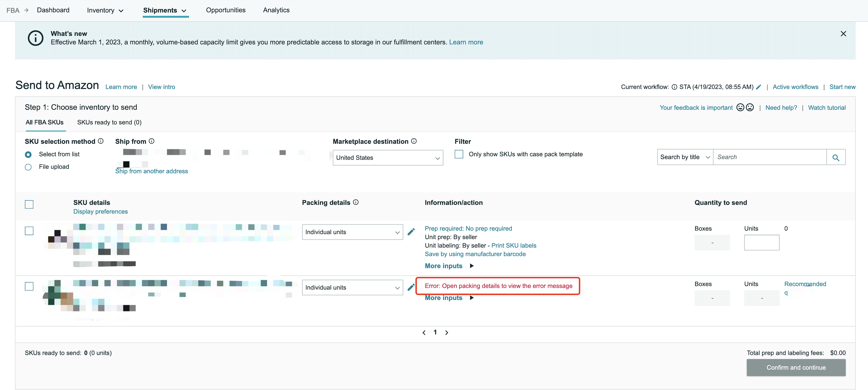The width and height of the screenshot is (868, 390).
Task: Click Print SKU labels link
Action: pos(513,246)
